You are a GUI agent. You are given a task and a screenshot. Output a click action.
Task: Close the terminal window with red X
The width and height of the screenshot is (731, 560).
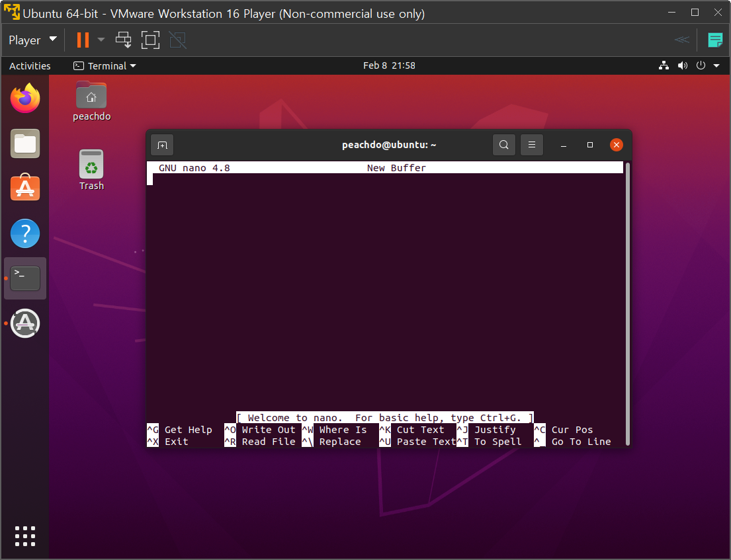click(617, 145)
